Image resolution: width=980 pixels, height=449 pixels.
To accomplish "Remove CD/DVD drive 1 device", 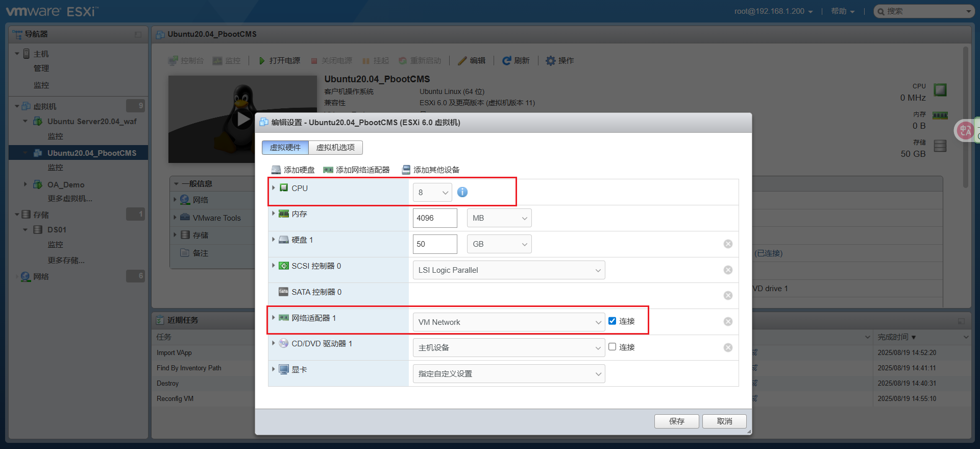I will [x=728, y=348].
